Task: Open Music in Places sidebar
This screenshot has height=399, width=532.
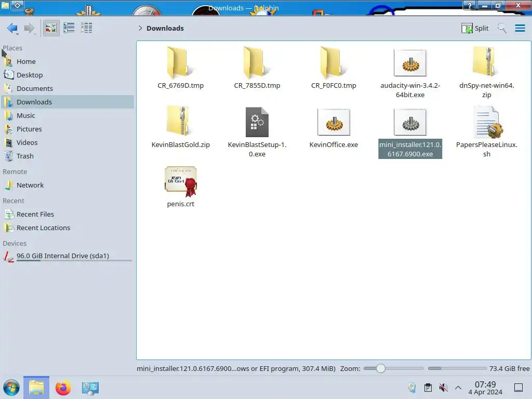Action: coord(68,116)
